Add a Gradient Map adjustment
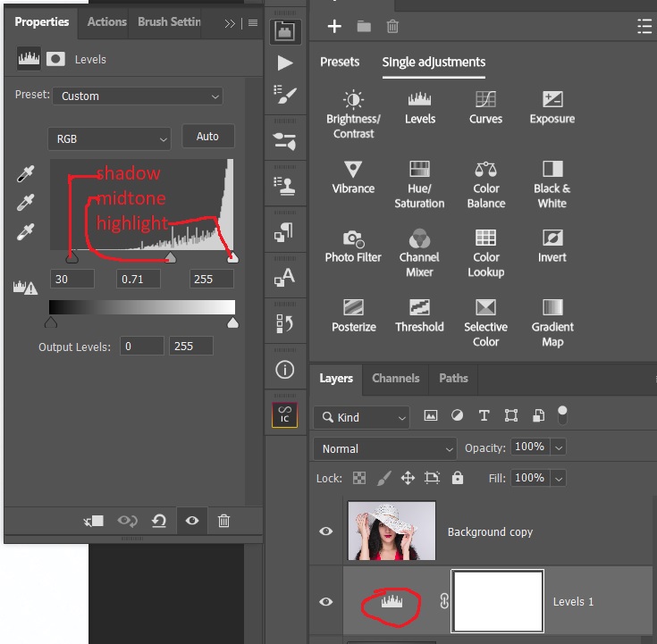The height and width of the screenshot is (644, 657). (552, 321)
